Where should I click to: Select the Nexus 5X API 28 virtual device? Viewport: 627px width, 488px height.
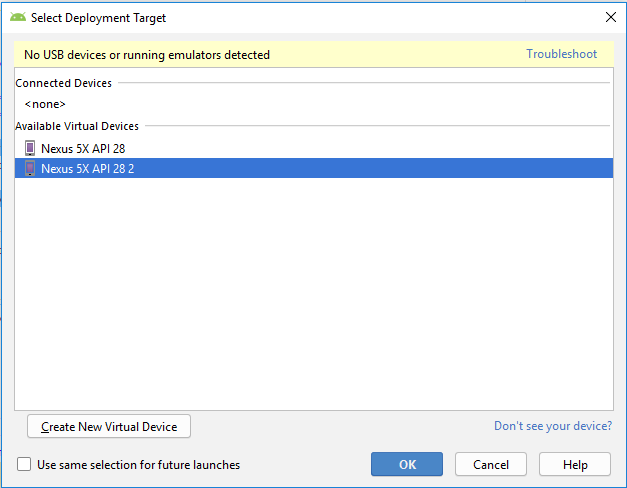(83, 148)
